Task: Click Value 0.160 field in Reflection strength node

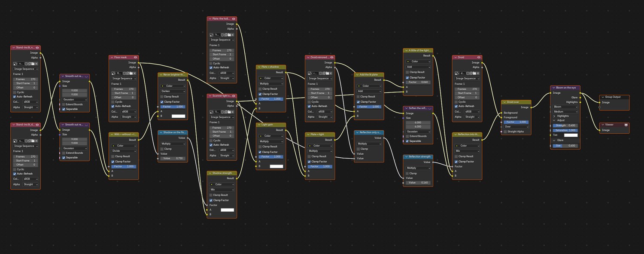Action: (419, 183)
